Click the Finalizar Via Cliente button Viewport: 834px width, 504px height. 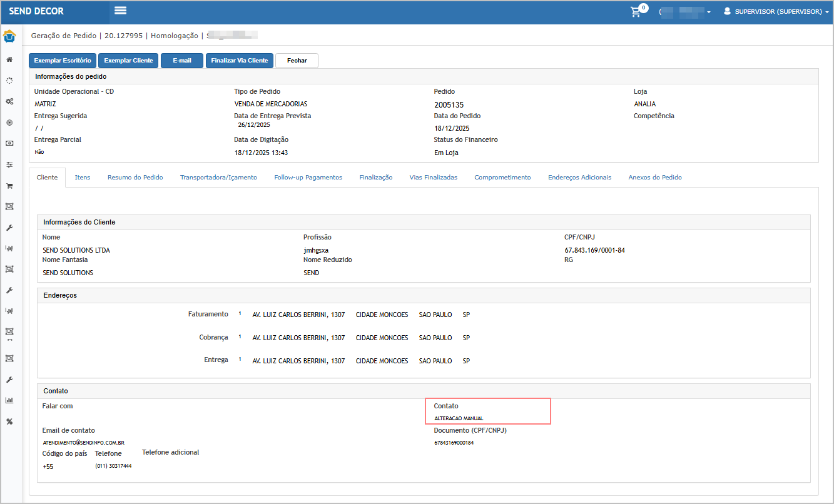(x=239, y=61)
